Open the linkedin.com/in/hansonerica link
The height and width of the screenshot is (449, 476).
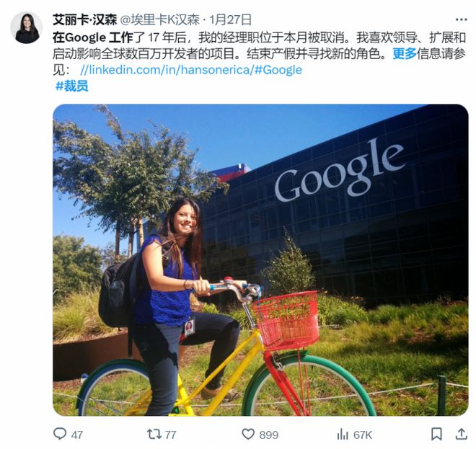(x=167, y=70)
